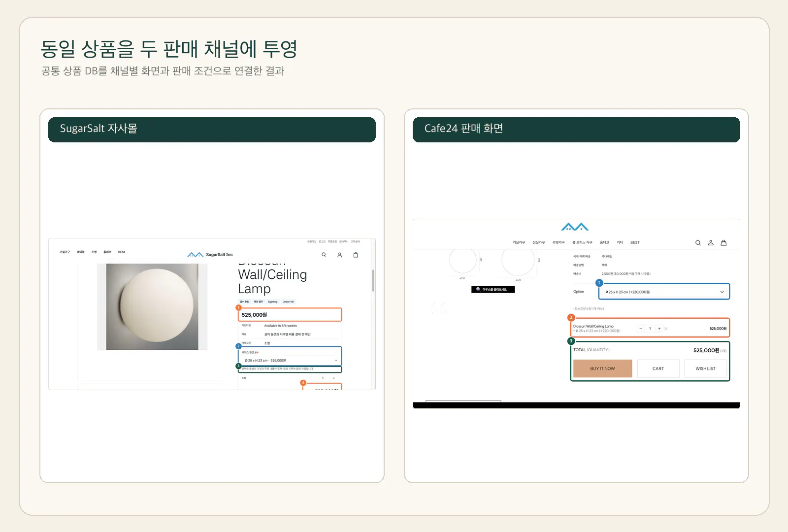
Task: Open the BEST menu on the Cafe24 navigation
Action: point(635,242)
